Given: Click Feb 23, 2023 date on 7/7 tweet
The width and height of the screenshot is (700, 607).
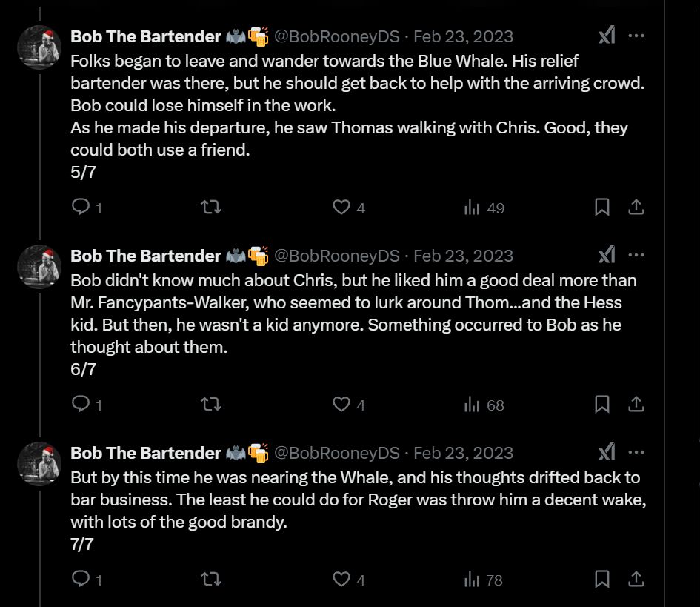Looking at the screenshot, I should (463, 453).
